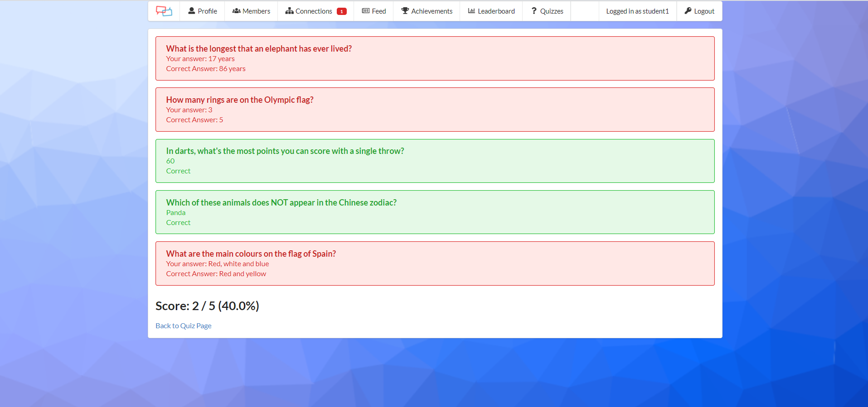Click 'Your answer: Red, white and blue'
Viewport: 868px width, 407px height.
[218, 264]
